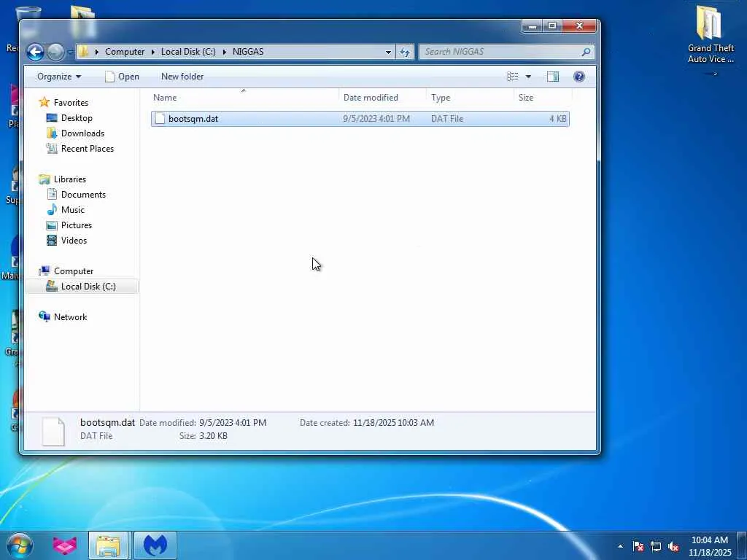Screen dimensions: 747x560
Task: Expand the arrow after Local Disk (C:) breadcrumb
Action: point(225,52)
